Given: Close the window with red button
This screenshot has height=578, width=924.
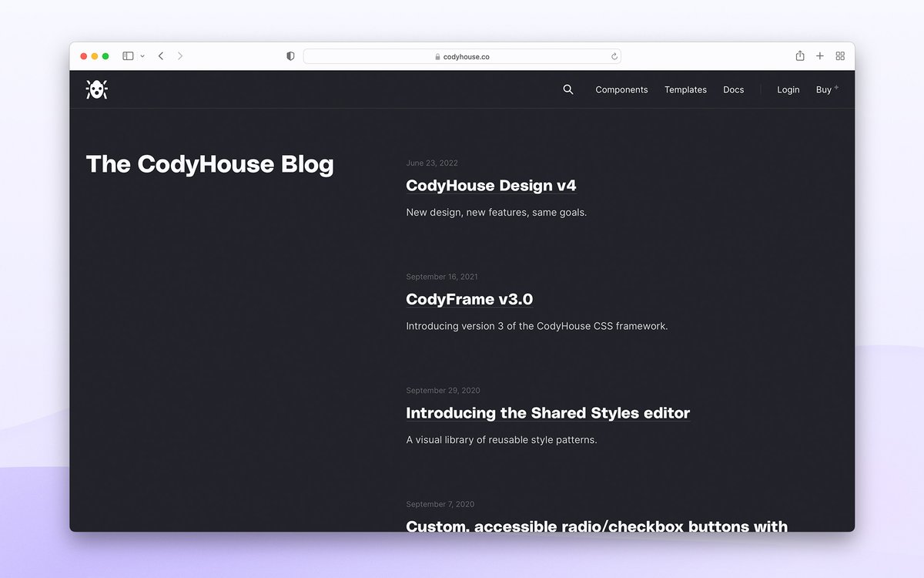Looking at the screenshot, I should pos(84,56).
